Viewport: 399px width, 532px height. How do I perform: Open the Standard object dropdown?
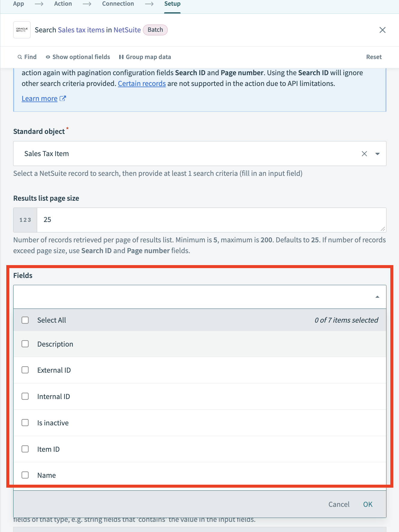377,154
